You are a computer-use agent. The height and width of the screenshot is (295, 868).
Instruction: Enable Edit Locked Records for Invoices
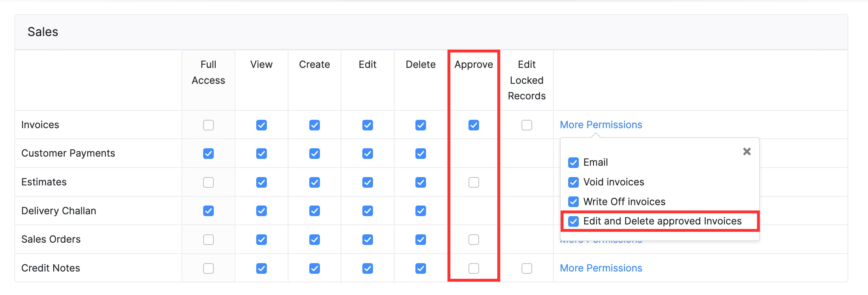[527, 125]
